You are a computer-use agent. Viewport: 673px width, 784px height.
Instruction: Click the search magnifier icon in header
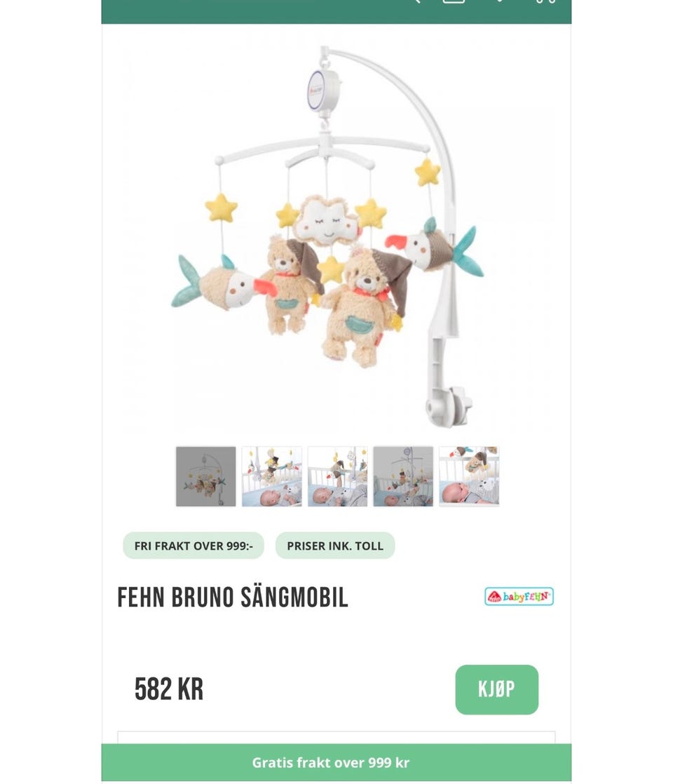(x=416, y=1)
